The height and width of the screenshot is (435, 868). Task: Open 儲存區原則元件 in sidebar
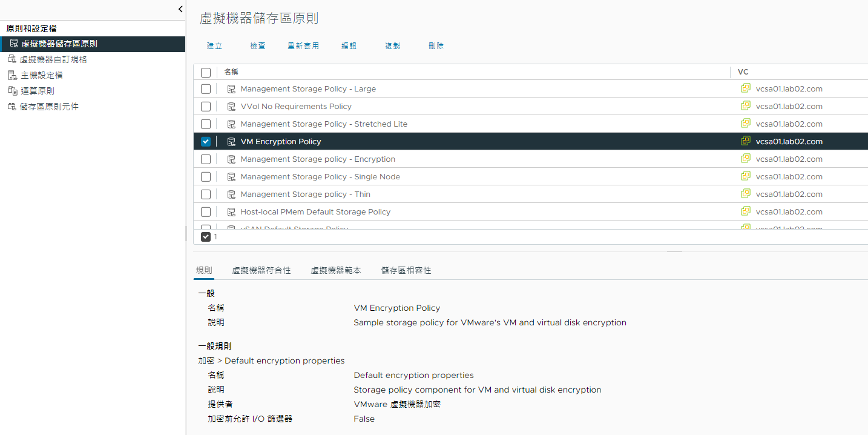(x=49, y=107)
